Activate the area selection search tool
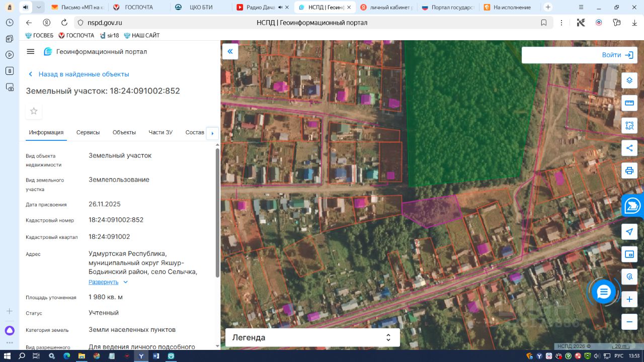 tap(629, 126)
